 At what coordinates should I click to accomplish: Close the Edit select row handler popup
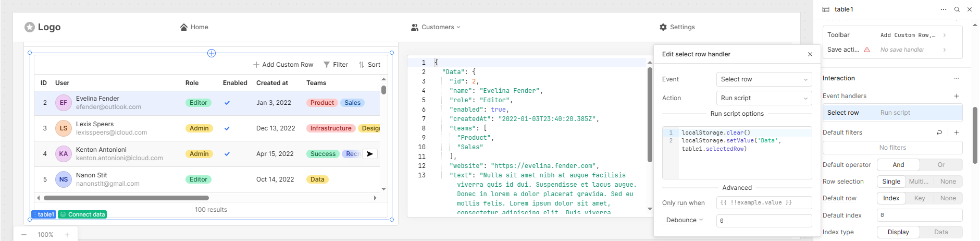[x=810, y=54]
